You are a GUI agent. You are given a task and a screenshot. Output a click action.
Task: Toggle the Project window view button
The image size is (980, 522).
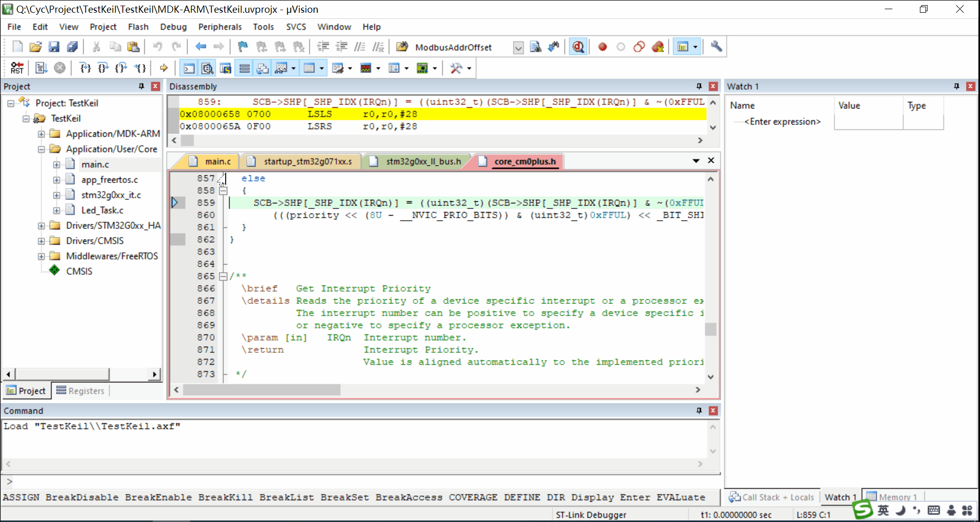683,47
